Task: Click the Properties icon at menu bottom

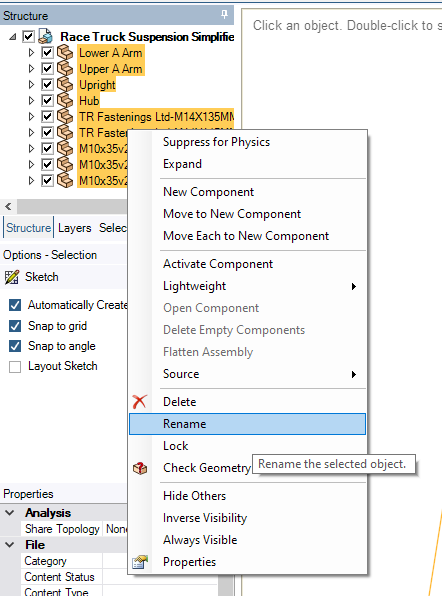Action: (x=140, y=561)
